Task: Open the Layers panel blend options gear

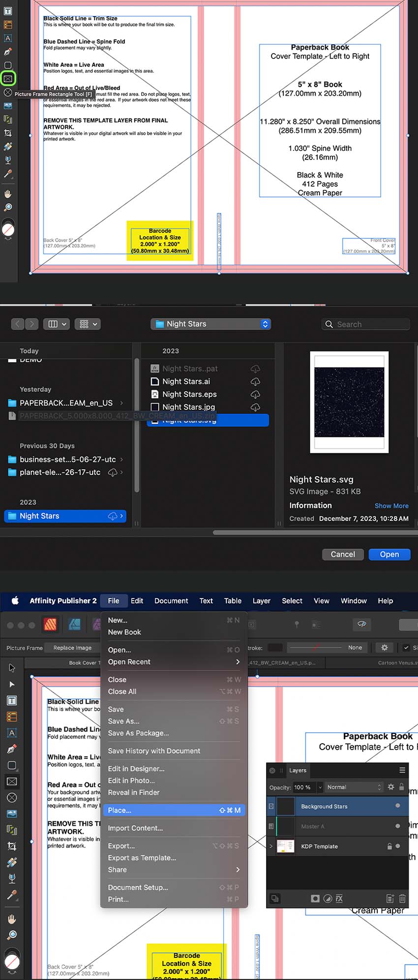Action: [391, 787]
